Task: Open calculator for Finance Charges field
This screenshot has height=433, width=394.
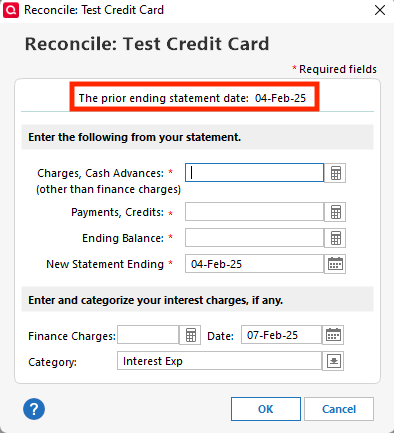Action: point(190,335)
